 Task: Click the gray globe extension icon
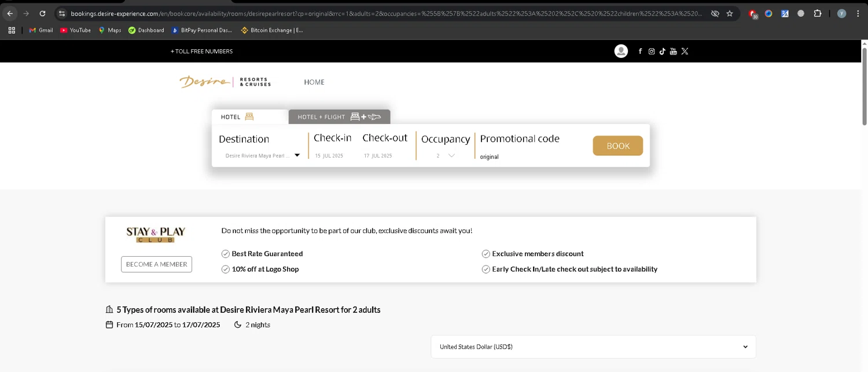tap(801, 13)
